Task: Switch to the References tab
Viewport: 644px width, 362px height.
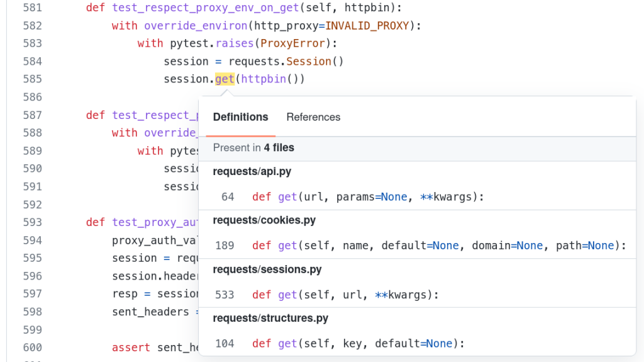Action: pos(313,117)
